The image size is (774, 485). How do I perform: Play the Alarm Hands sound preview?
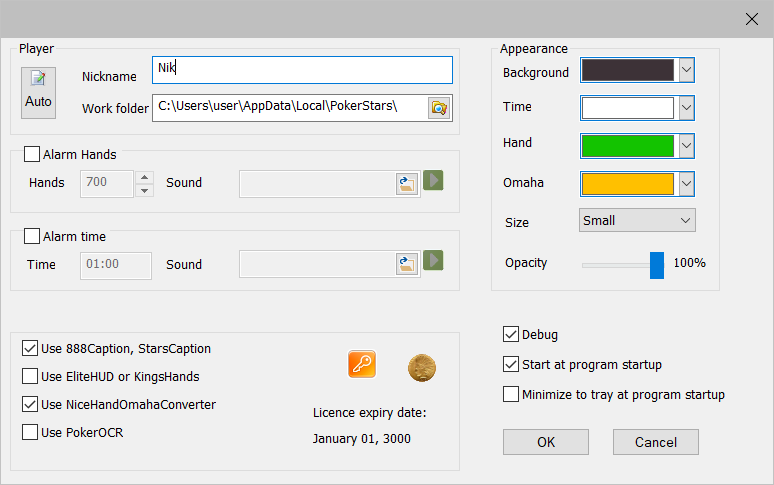[x=433, y=181]
